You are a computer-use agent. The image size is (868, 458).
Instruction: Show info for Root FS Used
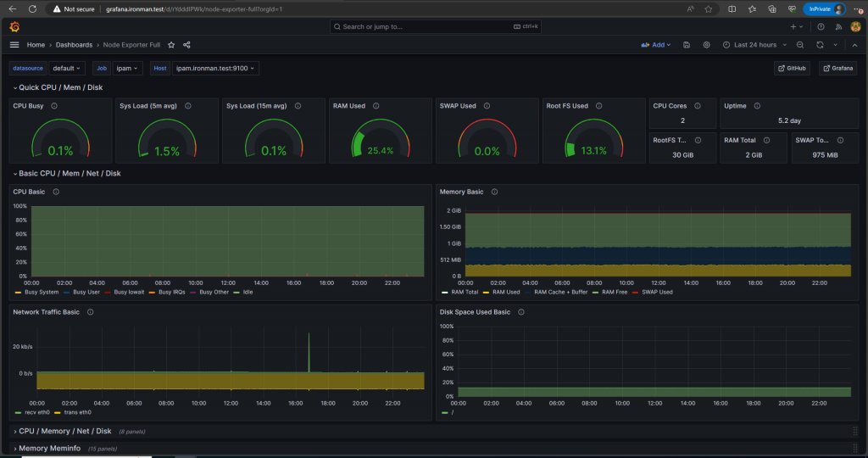point(599,106)
